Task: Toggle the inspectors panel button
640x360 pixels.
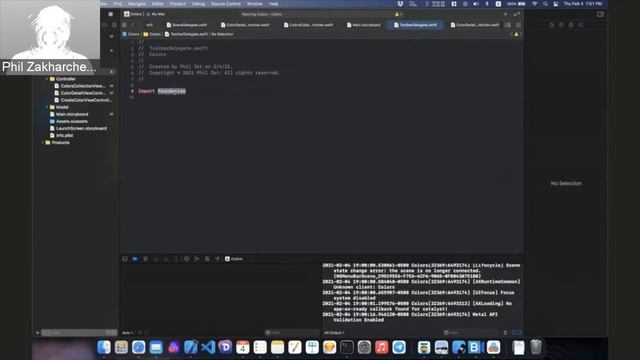Action: pos(600,14)
